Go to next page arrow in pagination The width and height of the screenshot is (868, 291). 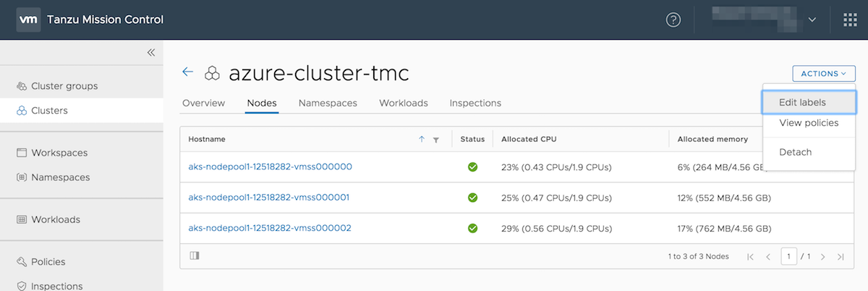824,256
